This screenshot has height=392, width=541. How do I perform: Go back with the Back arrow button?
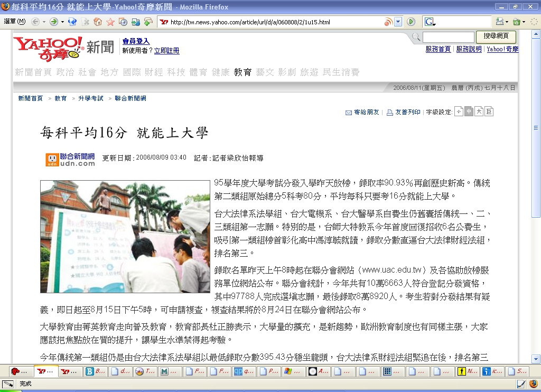35,22
